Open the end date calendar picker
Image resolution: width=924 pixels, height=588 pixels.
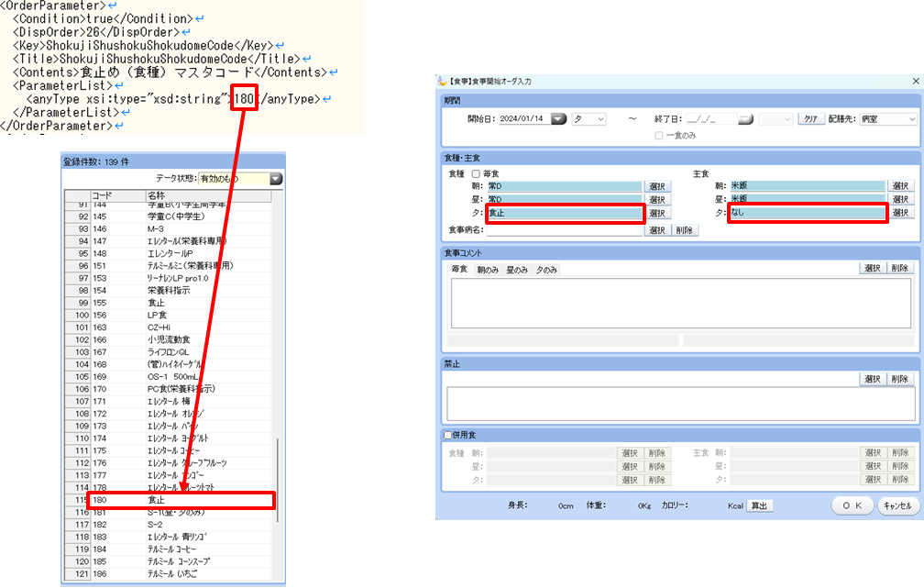point(745,119)
